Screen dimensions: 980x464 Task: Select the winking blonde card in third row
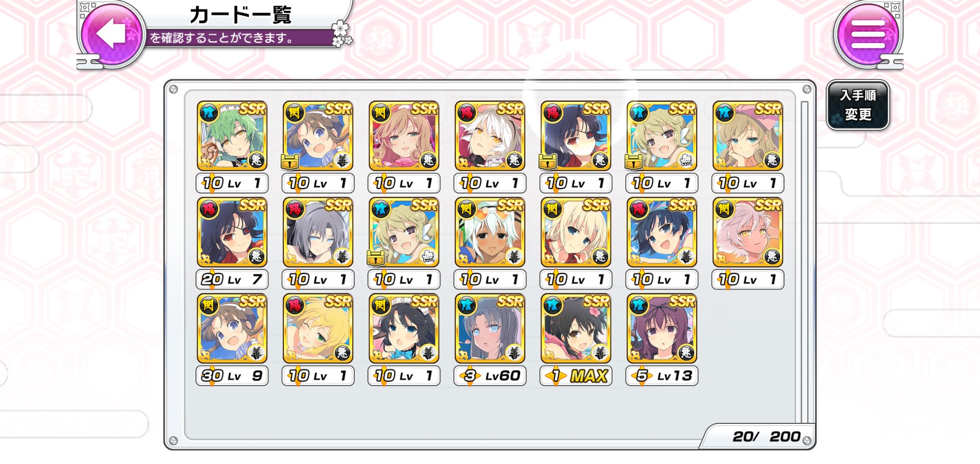pyautogui.click(x=318, y=329)
